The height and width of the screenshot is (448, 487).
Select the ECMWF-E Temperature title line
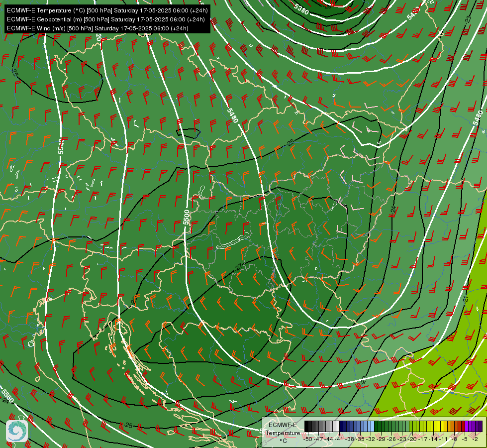(x=107, y=10)
